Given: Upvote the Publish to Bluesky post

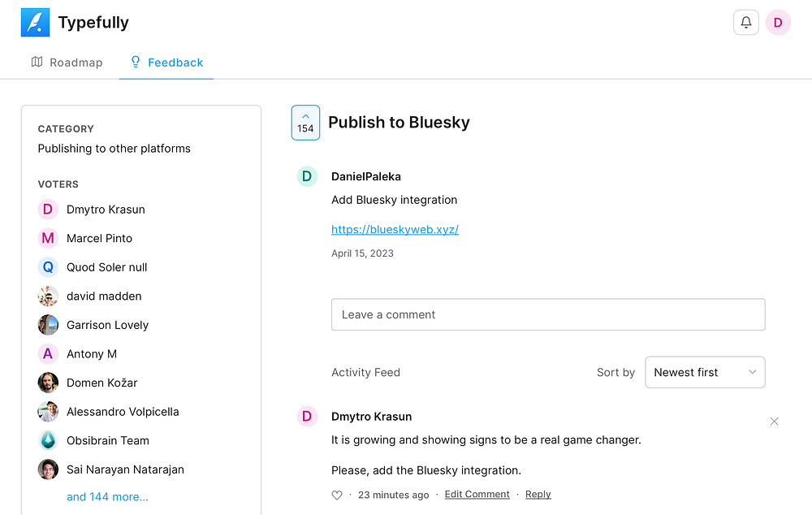Looking at the screenshot, I should tap(305, 123).
